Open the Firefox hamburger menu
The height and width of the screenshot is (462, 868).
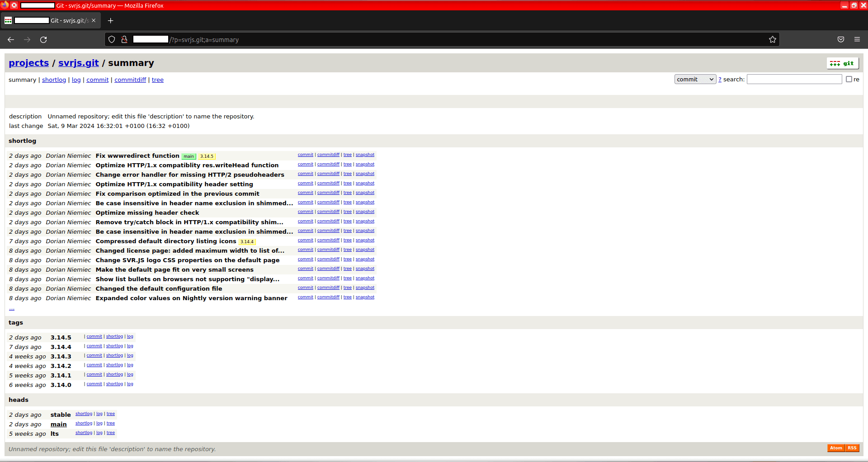(x=857, y=40)
